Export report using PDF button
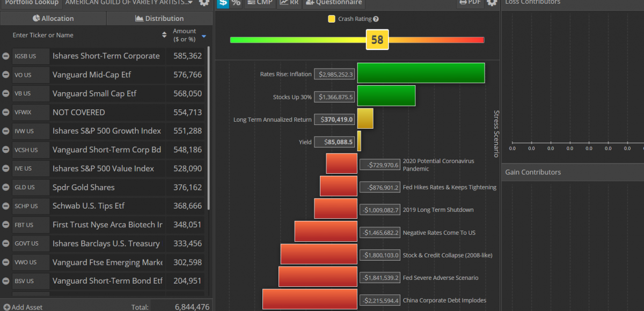The image size is (644, 311). click(x=470, y=3)
